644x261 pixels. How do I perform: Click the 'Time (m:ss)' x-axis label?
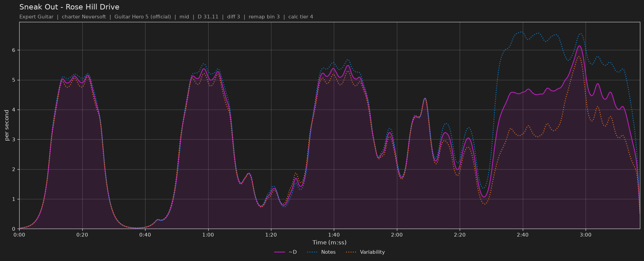pos(329,242)
